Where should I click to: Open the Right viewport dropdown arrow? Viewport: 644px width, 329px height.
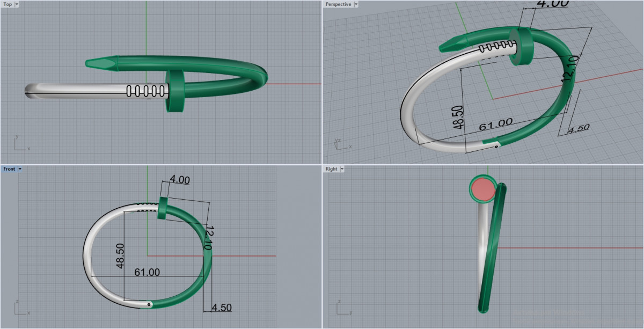[x=342, y=169]
